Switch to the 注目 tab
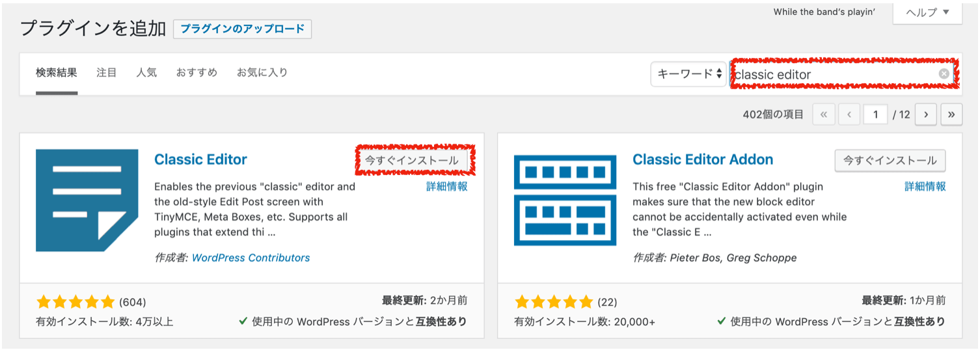This screenshot has width=980, height=350. click(x=106, y=73)
